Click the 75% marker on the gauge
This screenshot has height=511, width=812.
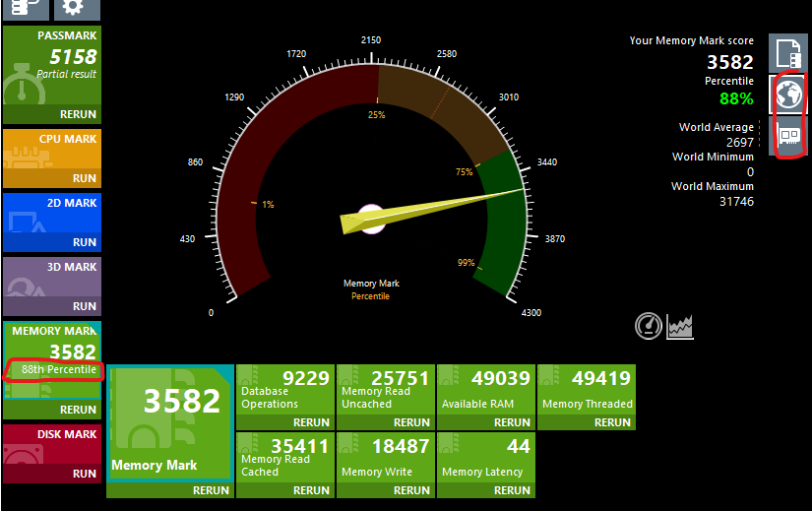[x=464, y=171]
